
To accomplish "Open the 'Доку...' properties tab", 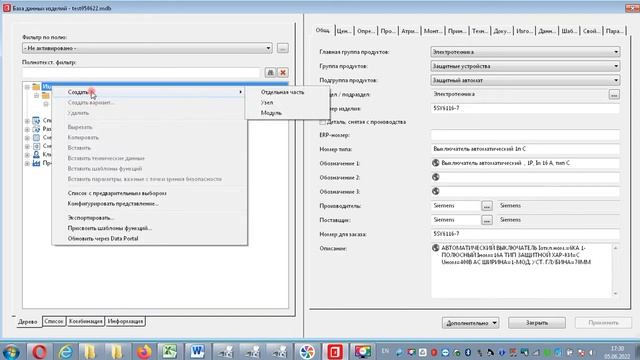I will point(502,31).
